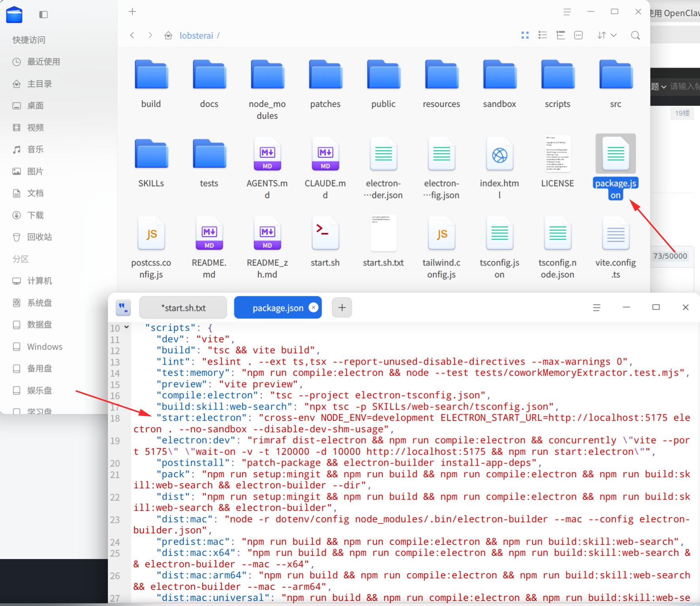Screen dimensions: 700x606
Task: Click the home icon in the path bar
Action: [x=168, y=36]
